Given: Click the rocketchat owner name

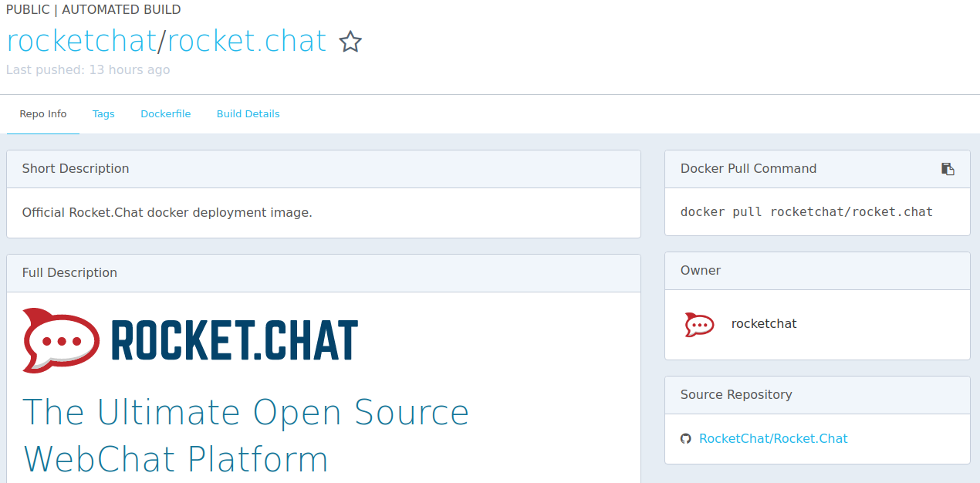Looking at the screenshot, I should click(764, 324).
